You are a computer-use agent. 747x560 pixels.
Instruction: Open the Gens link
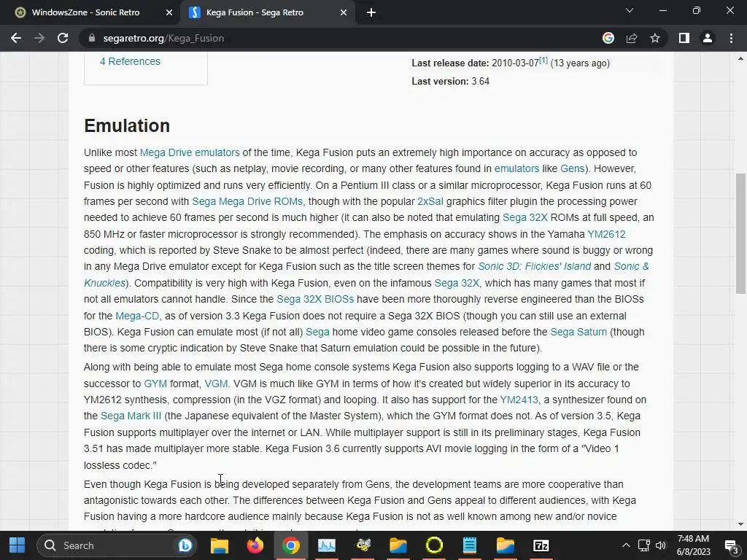pos(572,168)
